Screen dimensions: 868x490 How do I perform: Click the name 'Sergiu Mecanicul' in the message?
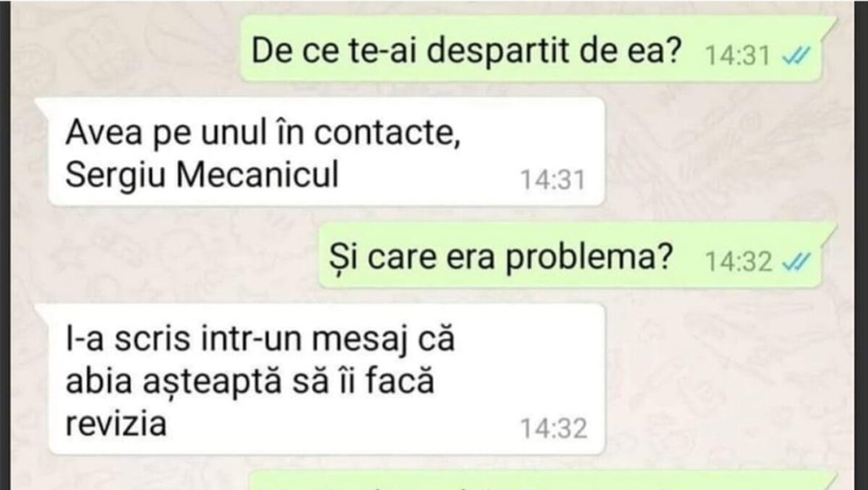(x=202, y=176)
